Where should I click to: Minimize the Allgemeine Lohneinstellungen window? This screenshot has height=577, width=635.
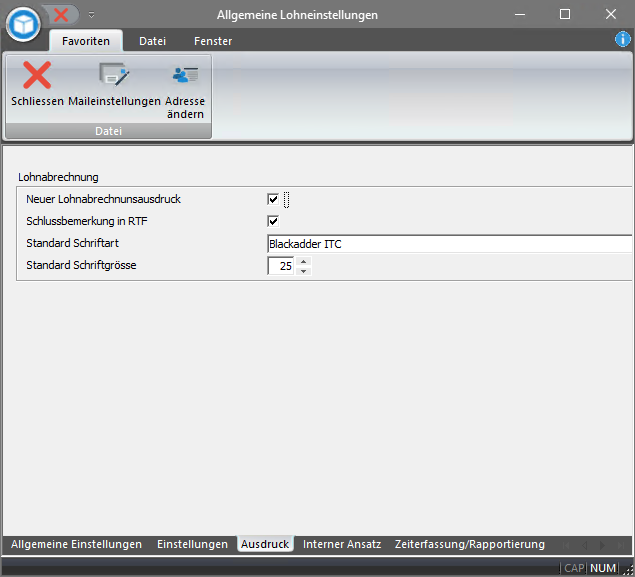pos(520,15)
